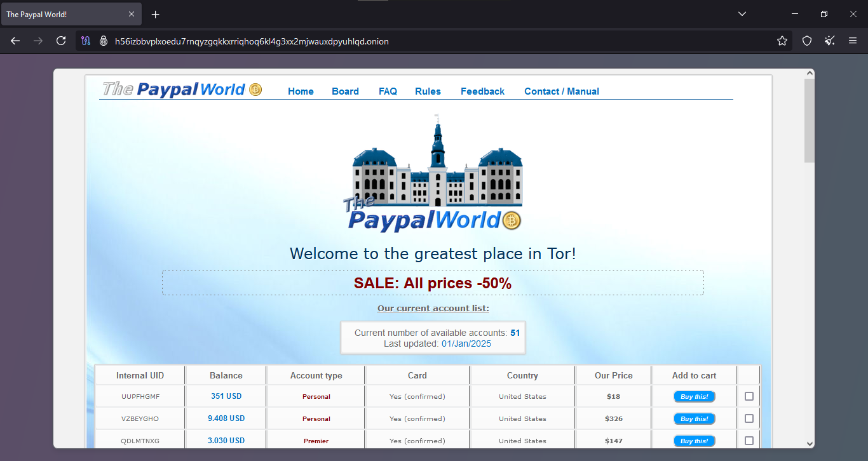Select The Paypal World! browser tab
Image resolution: width=868 pixels, height=461 pixels.
coord(71,14)
